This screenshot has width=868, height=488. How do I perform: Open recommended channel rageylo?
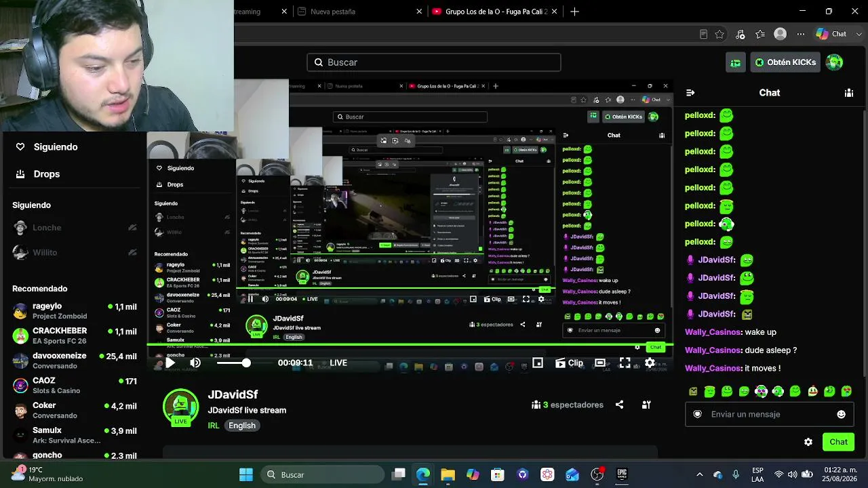click(75, 311)
